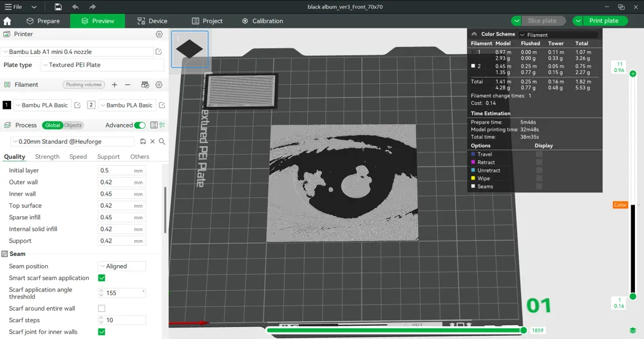Open filament 1 preset dropdown
Image resolution: width=644 pixels, height=339 pixels.
tap(43, 105)
